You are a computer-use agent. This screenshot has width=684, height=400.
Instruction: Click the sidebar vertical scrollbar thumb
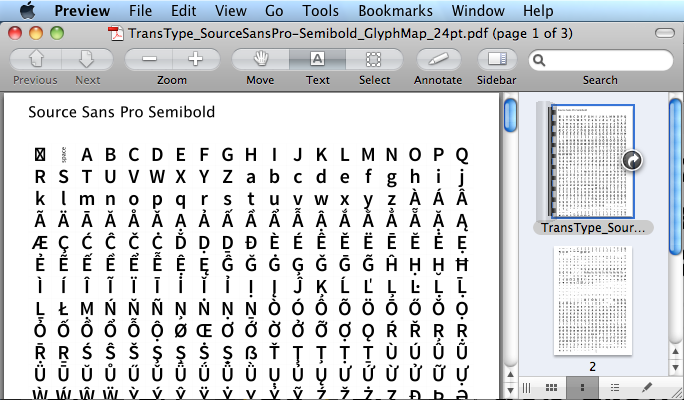[x=675, y=176]
